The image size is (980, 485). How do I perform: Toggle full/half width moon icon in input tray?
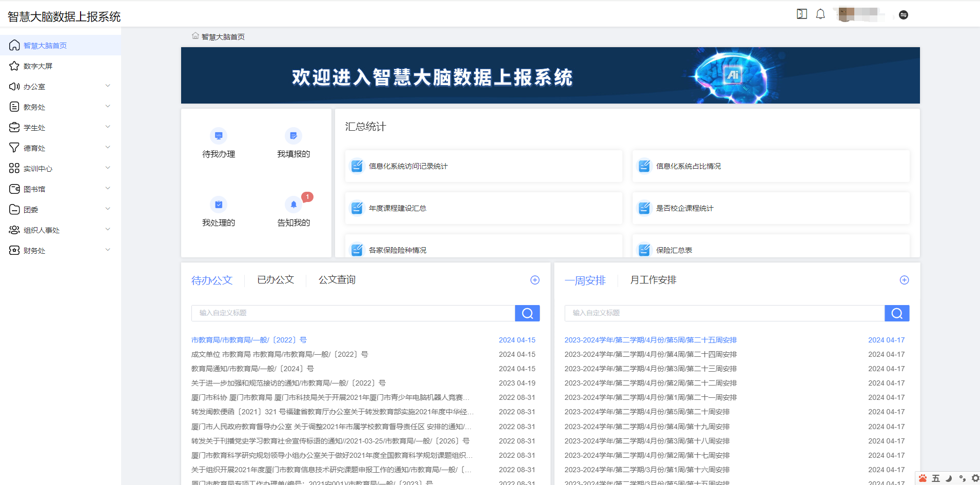(x=949, y=478)
